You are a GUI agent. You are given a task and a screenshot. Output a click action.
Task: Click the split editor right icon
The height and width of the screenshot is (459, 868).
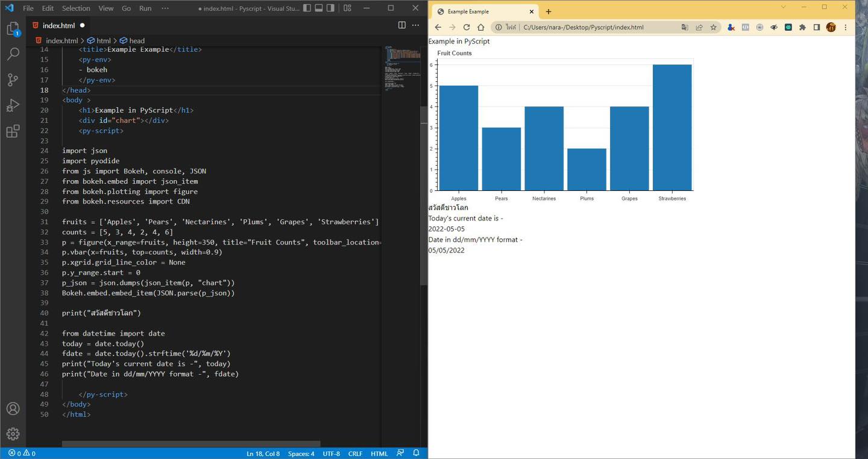point(402,25)
